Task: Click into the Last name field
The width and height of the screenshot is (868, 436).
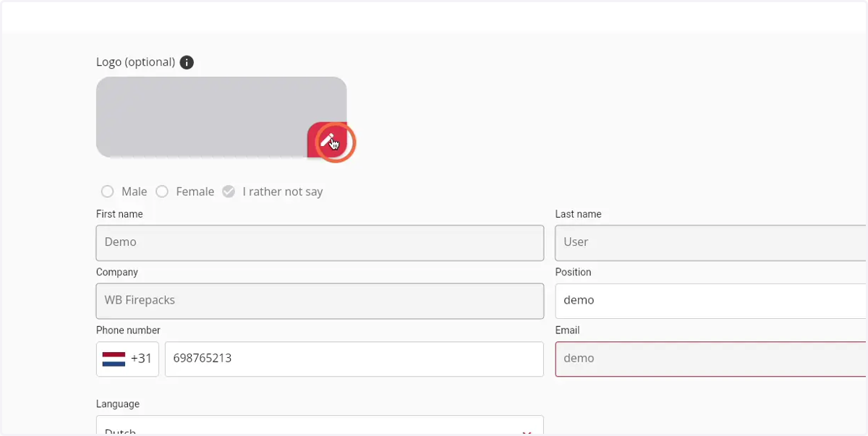Action: click(711, 242)
